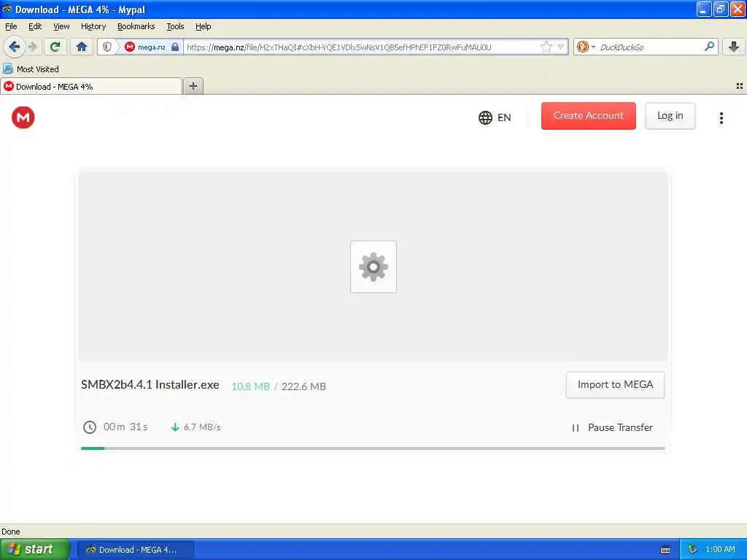747x560 pixels.
Task: Click the MEGA logo
Action: (x=23, y=117)
